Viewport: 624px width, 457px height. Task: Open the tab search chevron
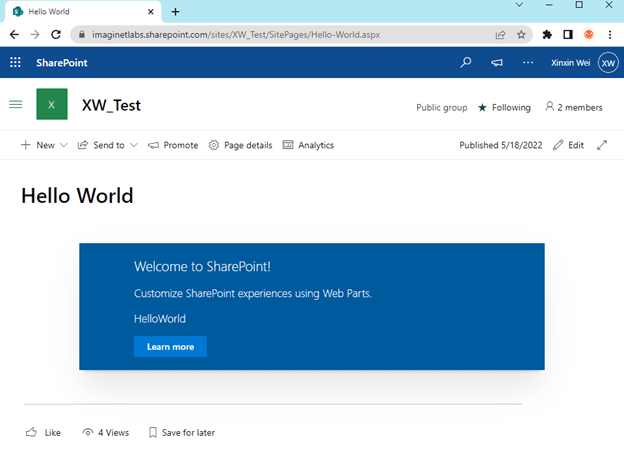(x=519, y=5)
